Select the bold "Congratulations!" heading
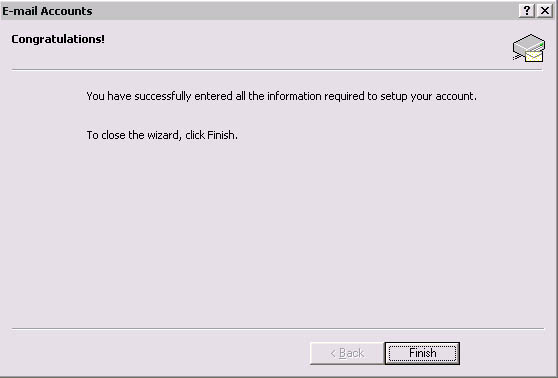Image resolution: width=558 pixels, height=378 pixels. [58, 39]
